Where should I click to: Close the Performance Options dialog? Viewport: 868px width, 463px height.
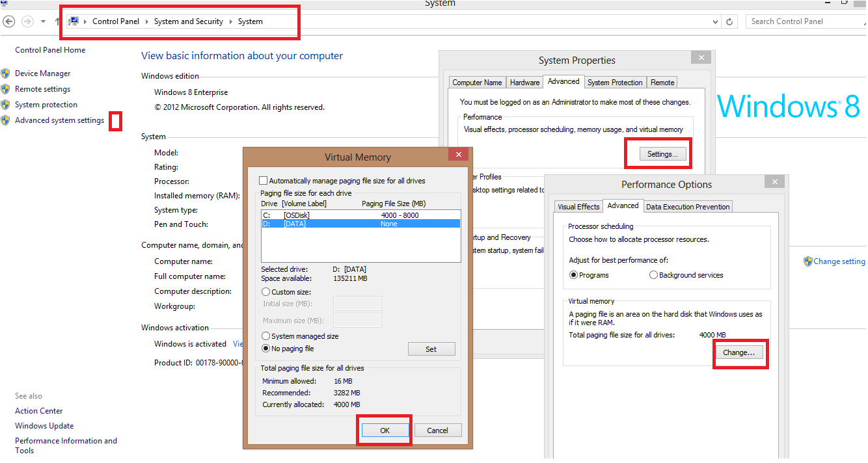(x=775, y=182)
